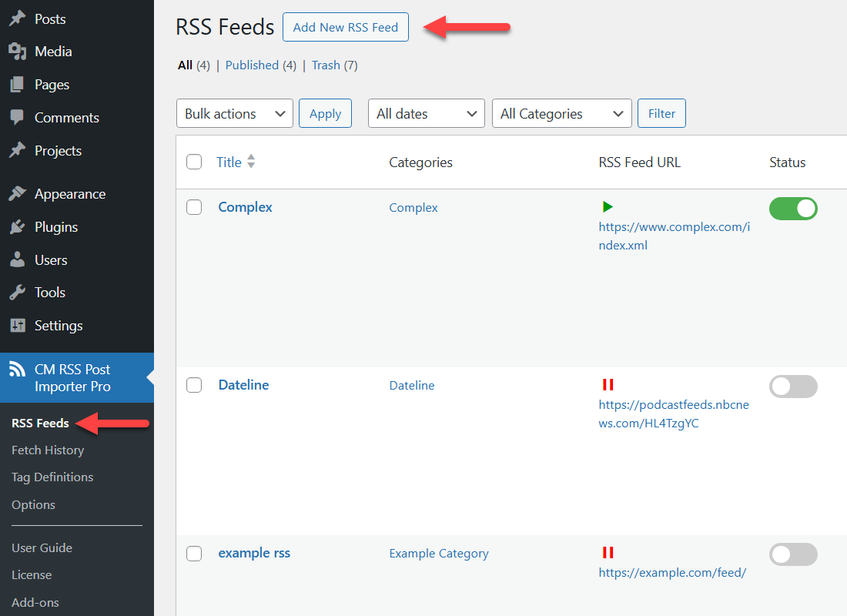Image resolution: width=847 pixels, height=616 pixels.
Task: Enable the example rss status toggle
Action: tap(793, 554)
